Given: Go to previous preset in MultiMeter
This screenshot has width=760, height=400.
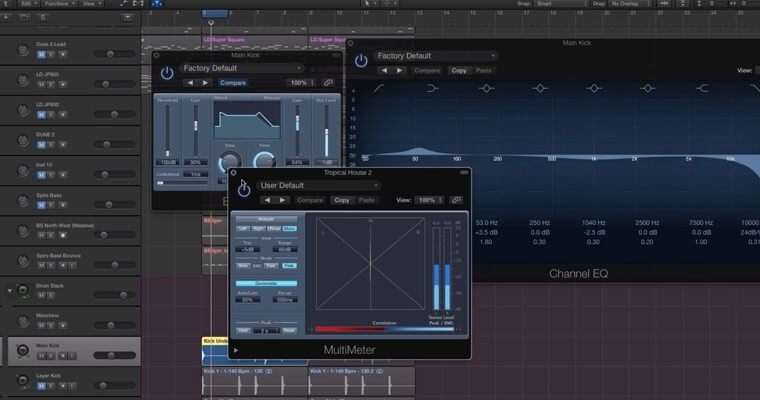Looking at the screenshot, I should pyautogui.click(x=267, y=200).
